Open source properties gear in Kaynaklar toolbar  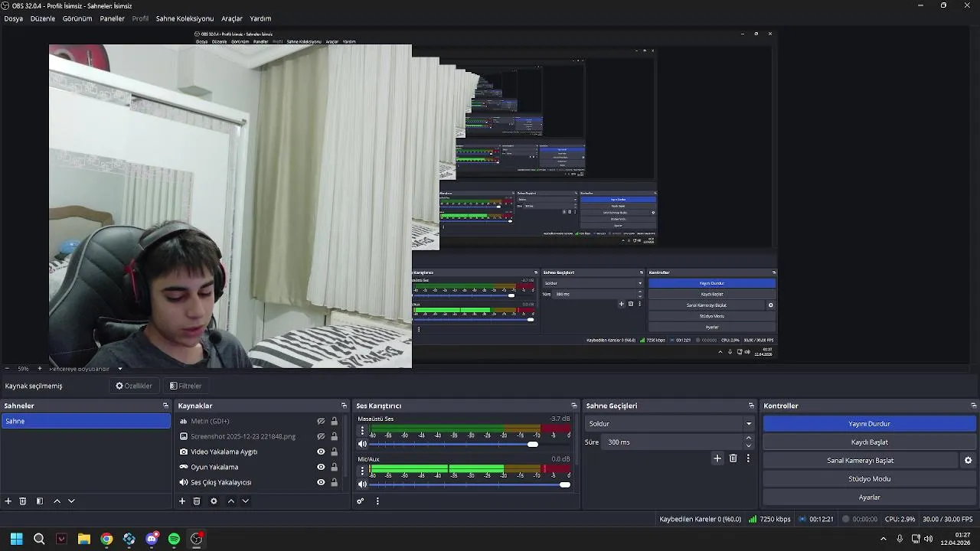214,501
